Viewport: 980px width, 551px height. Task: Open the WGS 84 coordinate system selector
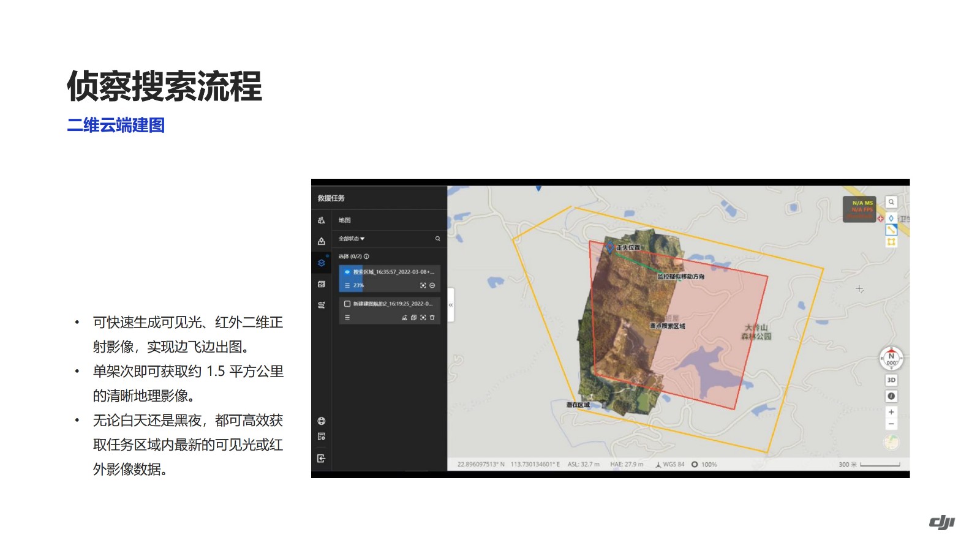pyautogui.click(x=670, y=465)
